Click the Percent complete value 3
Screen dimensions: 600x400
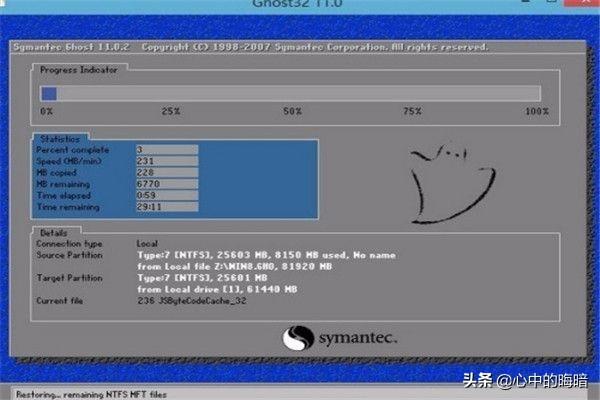pyautogui.click(x=167, y=150)
